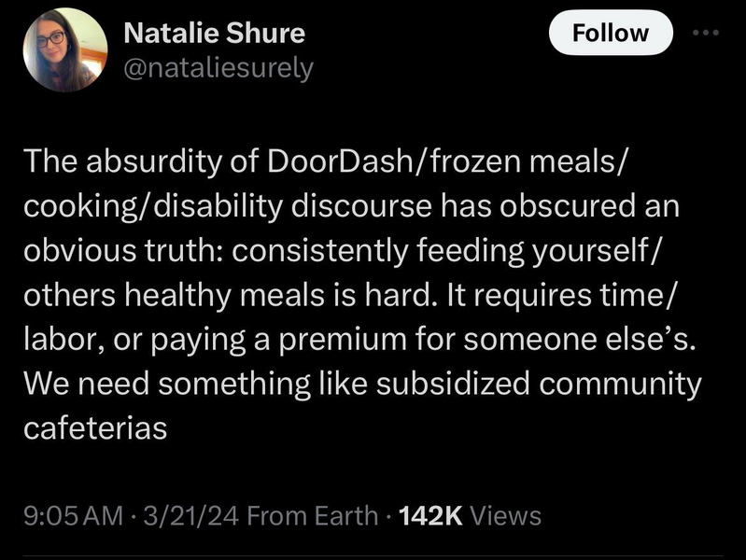Open Natalie Shure's profile picture
The image size is (746, 560).
(65, 49)
